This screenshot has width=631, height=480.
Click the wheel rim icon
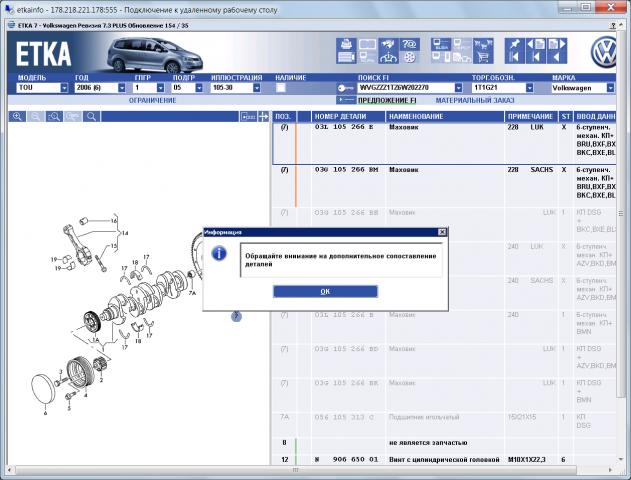click(409, 57)
